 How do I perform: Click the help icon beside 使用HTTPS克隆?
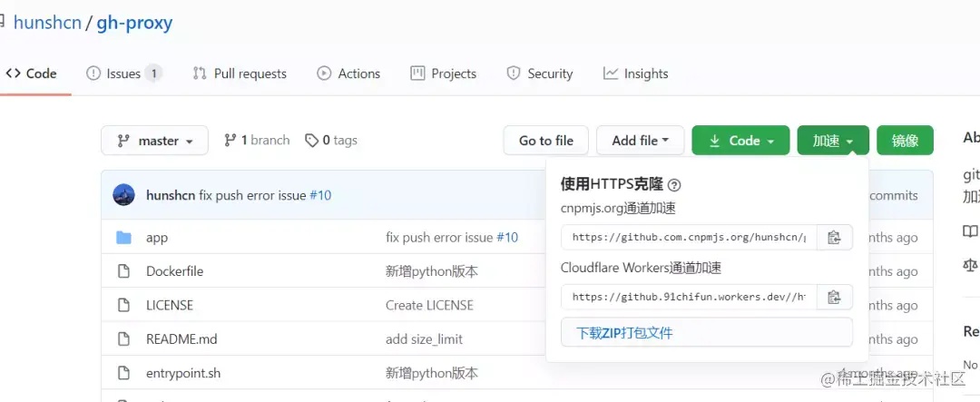click(674, 185)
